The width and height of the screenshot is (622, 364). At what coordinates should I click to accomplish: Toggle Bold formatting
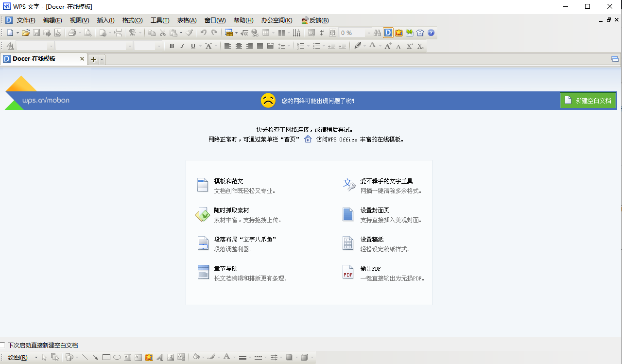(x=172, y=46)
